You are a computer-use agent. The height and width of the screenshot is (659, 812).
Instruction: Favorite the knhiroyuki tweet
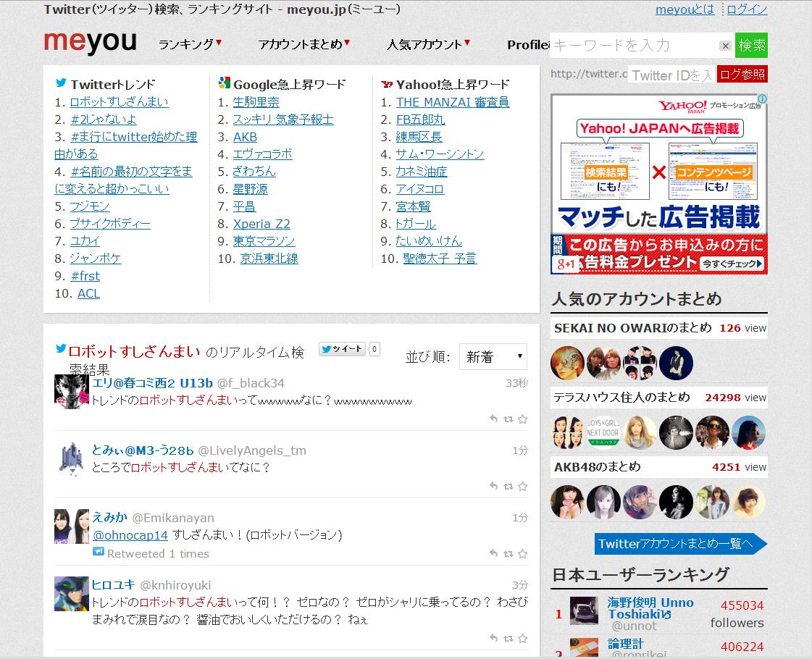tap(522, 638)
